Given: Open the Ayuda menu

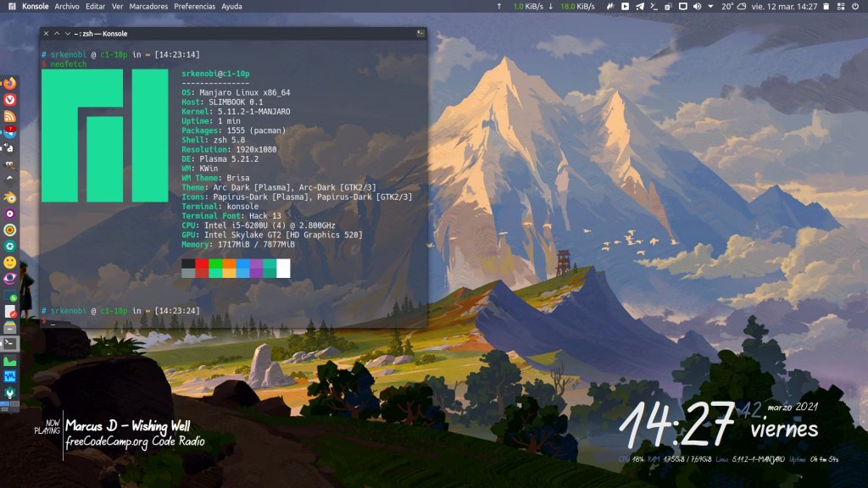Looking at the screenshot, I should [231, 6].
